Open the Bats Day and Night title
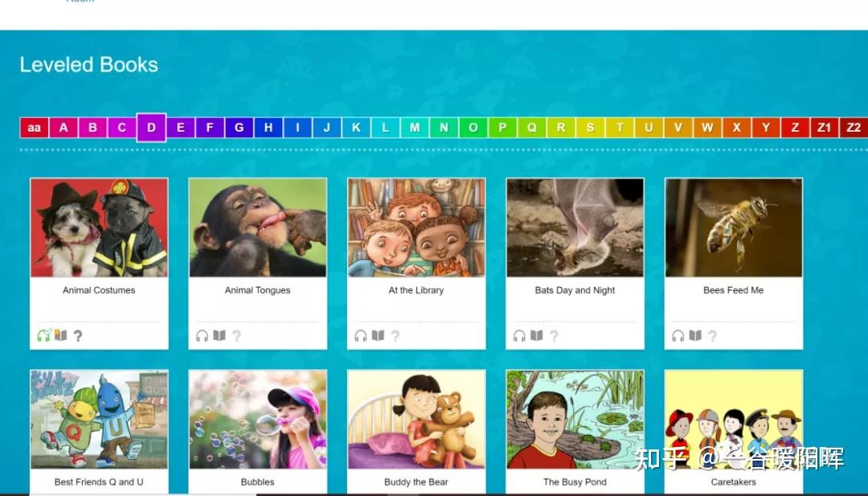The height and width of the screenshot is (496, 868). tap(575, 290)
